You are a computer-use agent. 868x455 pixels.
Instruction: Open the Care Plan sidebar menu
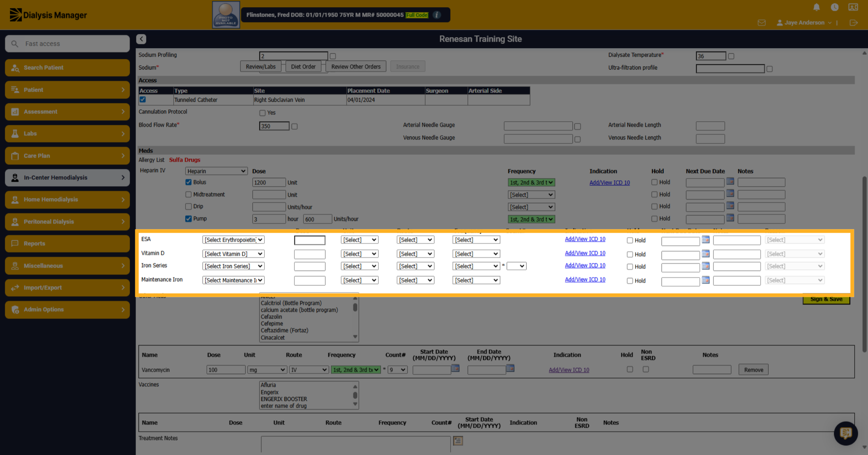[x=67, y=156]
